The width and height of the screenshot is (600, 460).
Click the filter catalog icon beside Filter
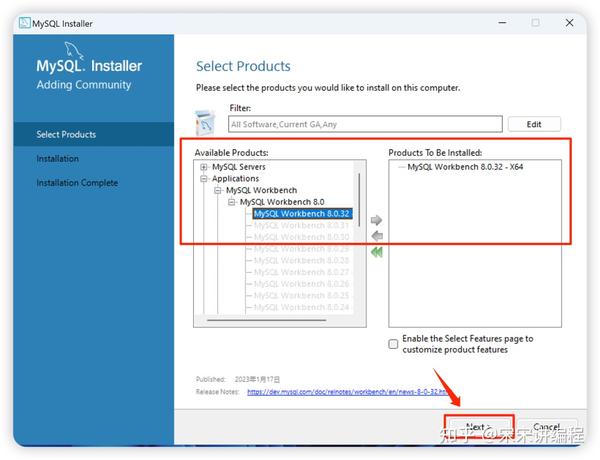point(205,123)
